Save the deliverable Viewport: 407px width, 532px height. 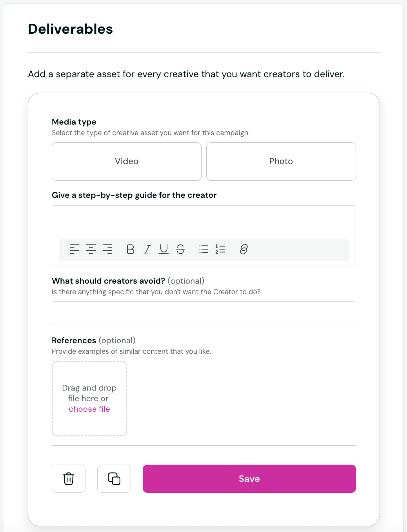click(249, 478)
